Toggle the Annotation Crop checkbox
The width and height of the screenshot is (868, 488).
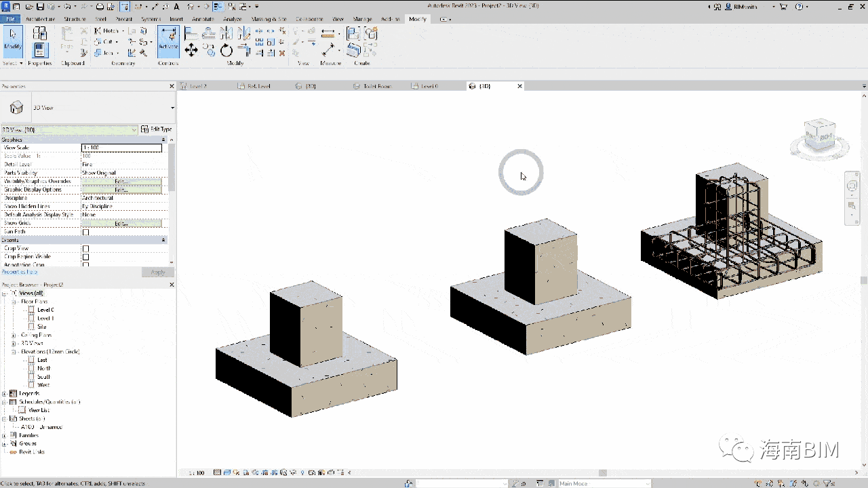click(85, 264)
